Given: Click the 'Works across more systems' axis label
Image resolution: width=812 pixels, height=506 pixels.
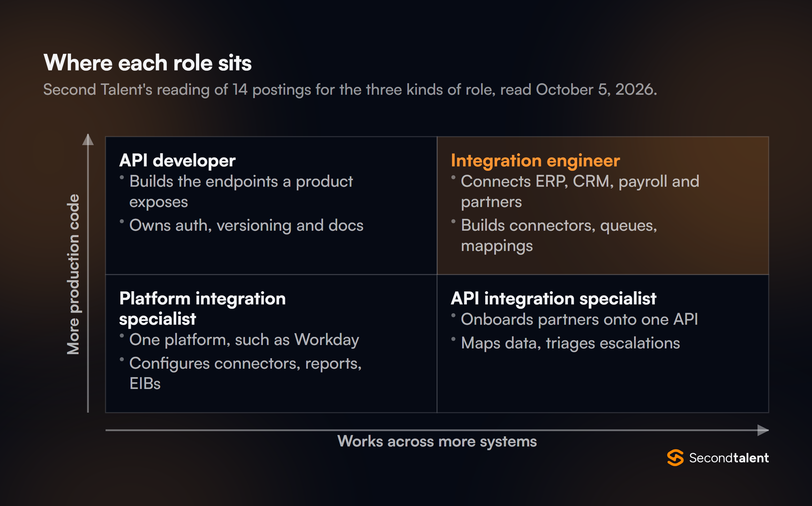Looking at the screenshot, I should [437, 441].
